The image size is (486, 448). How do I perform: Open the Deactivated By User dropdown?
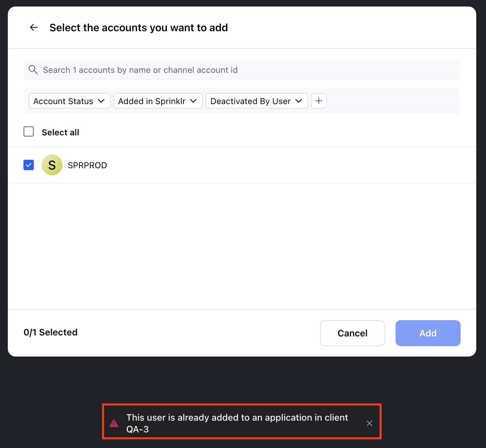(257, 101)
